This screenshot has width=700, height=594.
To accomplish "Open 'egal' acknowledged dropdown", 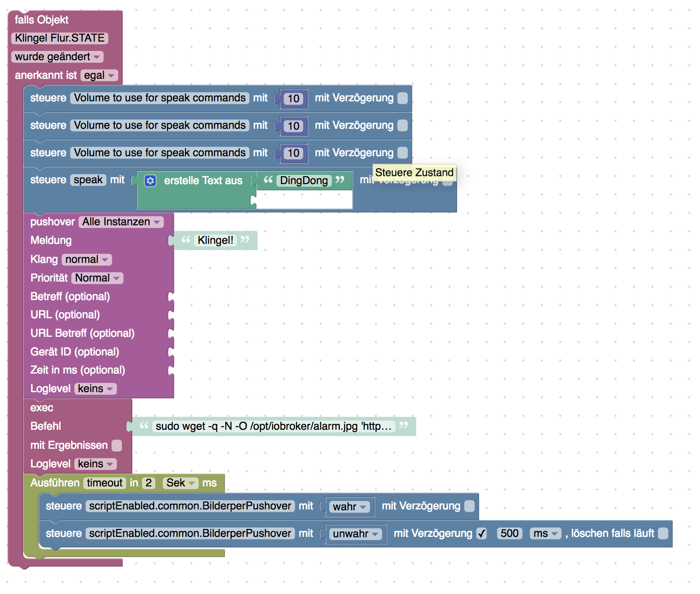I will pos(99,75).
